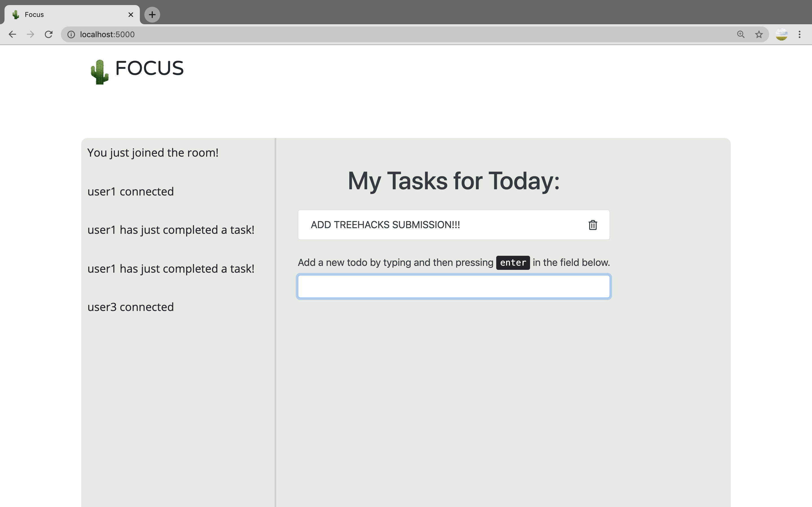Click the new todo input field
Viewport: 812px width, 507px height.
tap(454, 286)
